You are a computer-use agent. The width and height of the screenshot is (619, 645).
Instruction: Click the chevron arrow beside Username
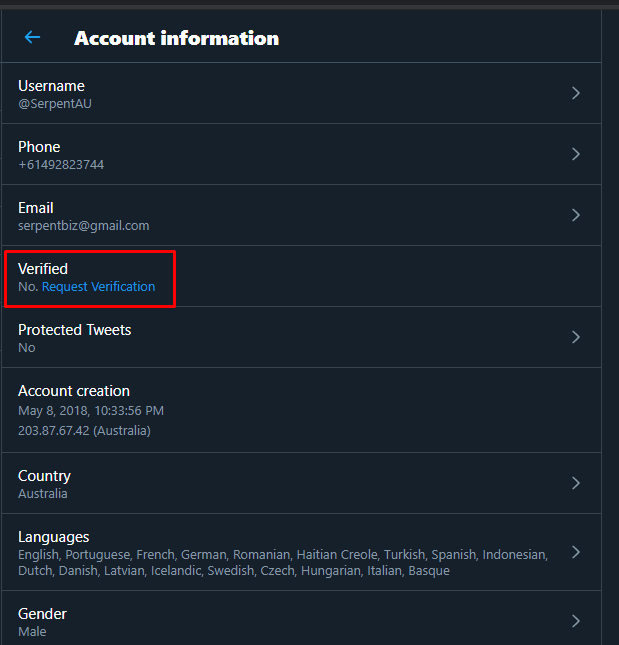coord(576,93)
